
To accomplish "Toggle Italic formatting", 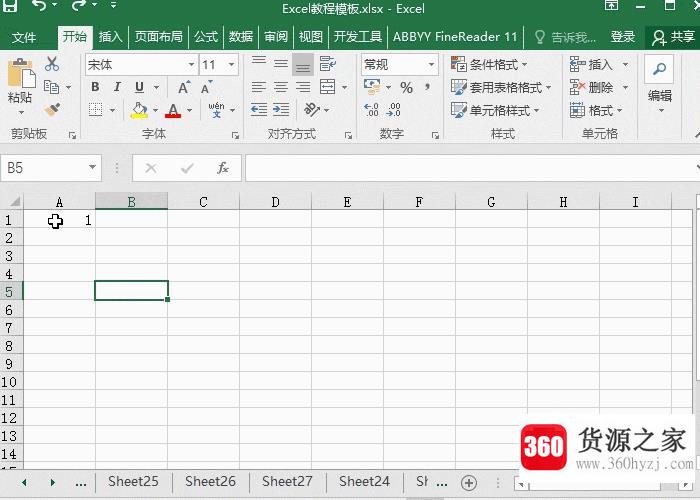I will coord(117,87).
